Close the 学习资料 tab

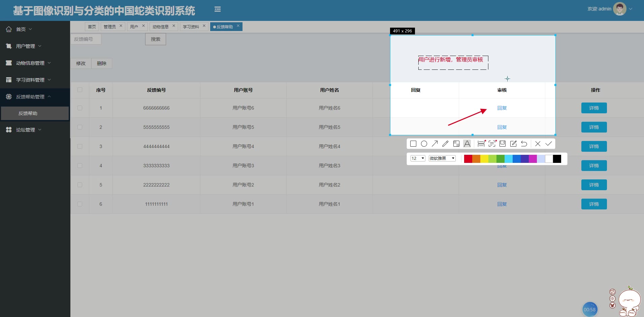204,26
